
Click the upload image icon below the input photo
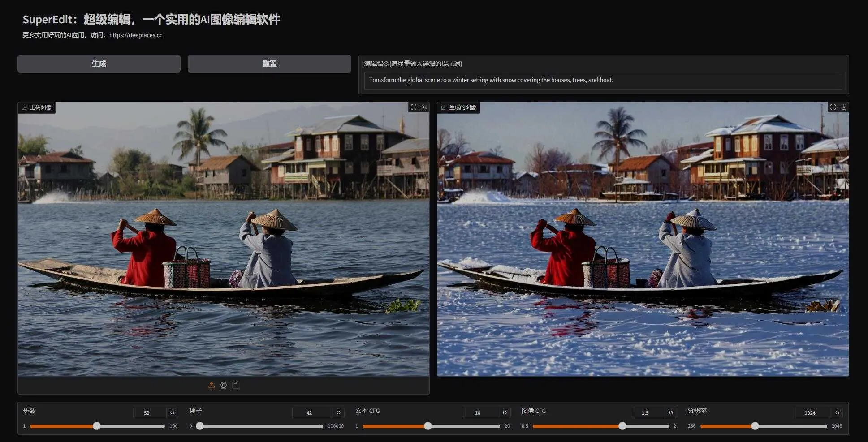coord(212,385)
